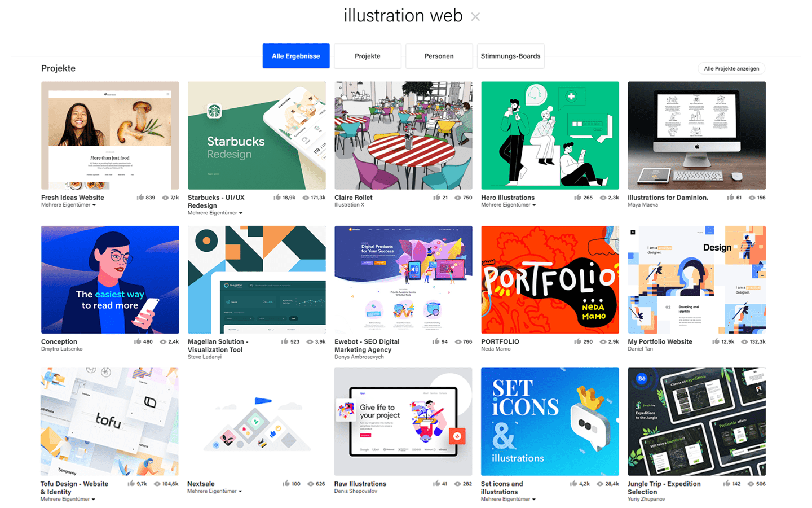This screenshot has width=812, height=508.
Task: Click thumbs-up icon for My Portfolio Website
Action: point(716,341)
